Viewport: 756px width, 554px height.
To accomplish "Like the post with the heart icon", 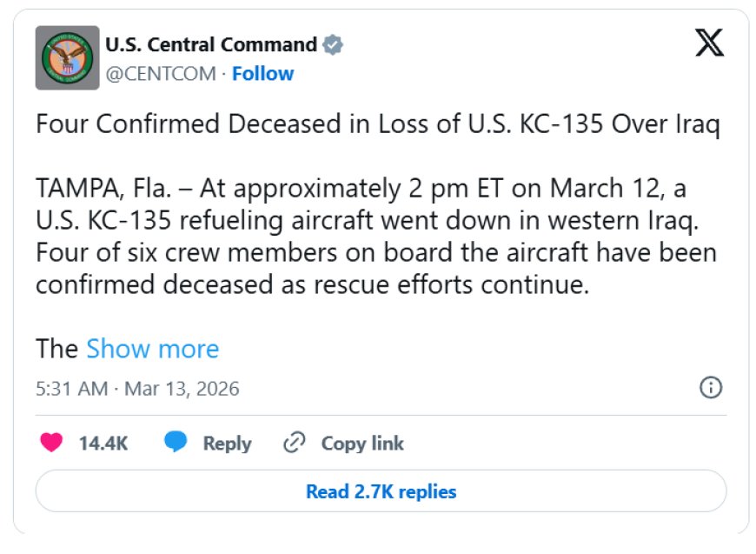I will coord(52,443).
